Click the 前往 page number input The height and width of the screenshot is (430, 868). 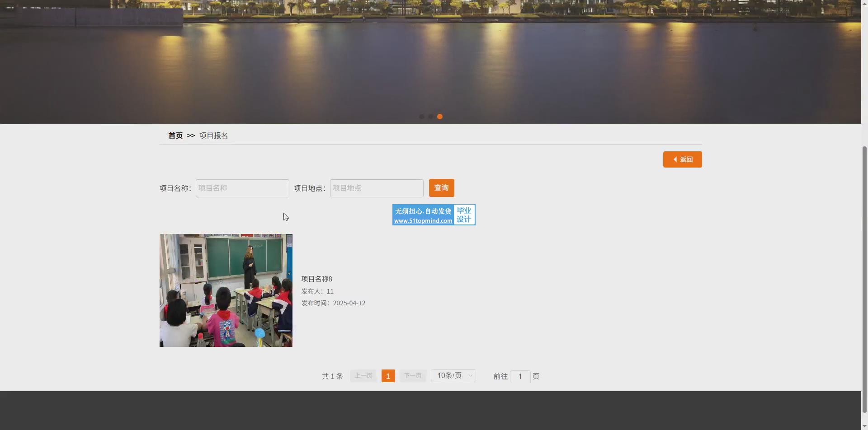pos(520,376)
